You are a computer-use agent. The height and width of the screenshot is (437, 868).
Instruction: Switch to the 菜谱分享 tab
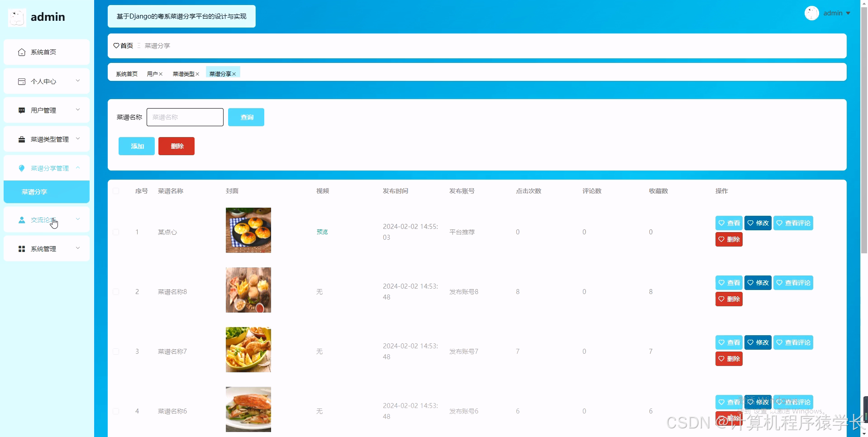click(x=220, y=74)
